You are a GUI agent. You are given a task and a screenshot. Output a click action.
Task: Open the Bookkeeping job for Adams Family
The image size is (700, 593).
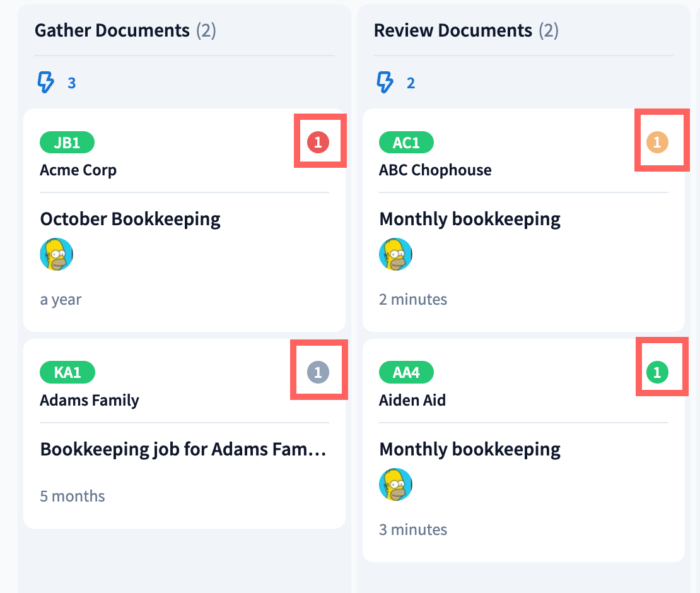pos(183,449)
